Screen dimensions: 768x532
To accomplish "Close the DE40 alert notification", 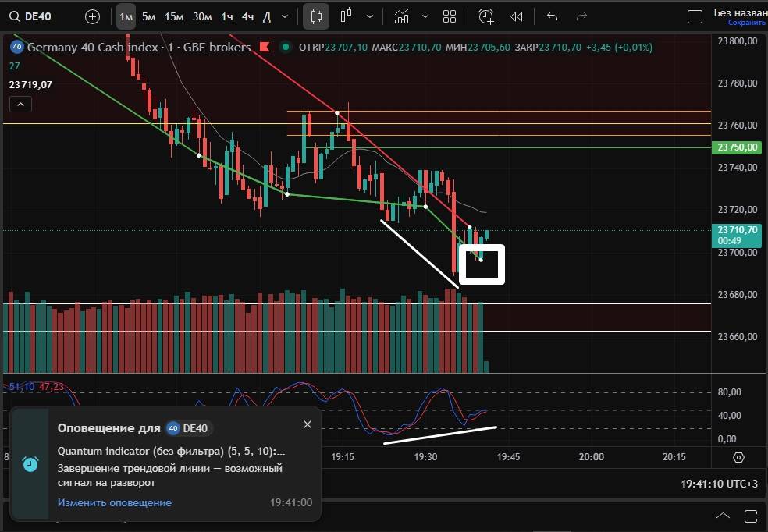I will coord(307,424).
